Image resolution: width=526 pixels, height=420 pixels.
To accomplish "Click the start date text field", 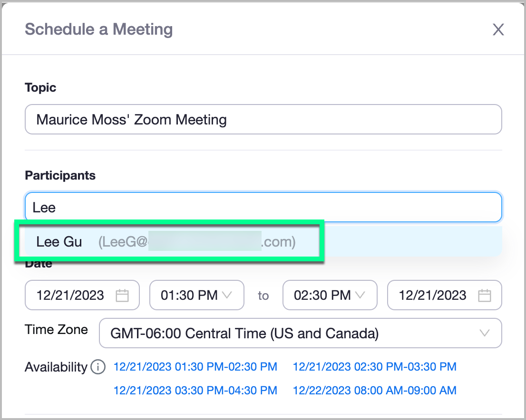I will pos(70,296).
